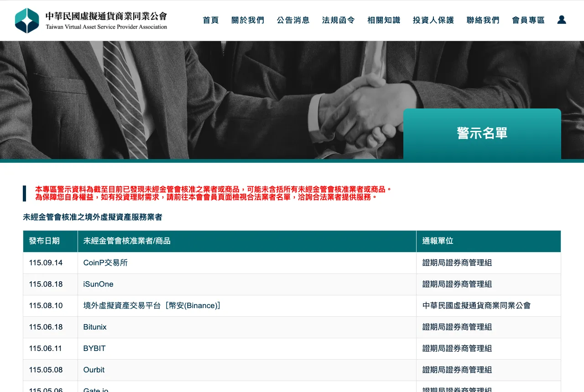This screenshot has width=584, height=392.
Task: Click the 未經金管會核准之境外虛擬資產服務業者 heading
Action: coord(93,217)
